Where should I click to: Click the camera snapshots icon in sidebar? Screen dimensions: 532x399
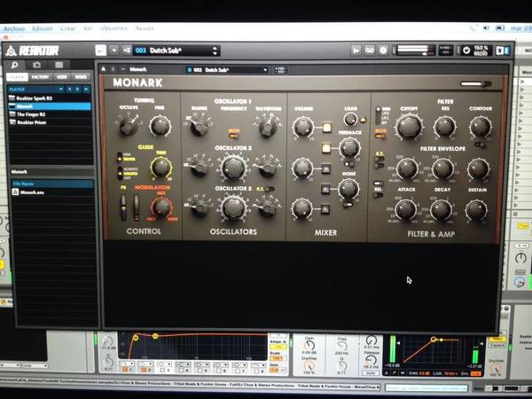coord(36,65)
